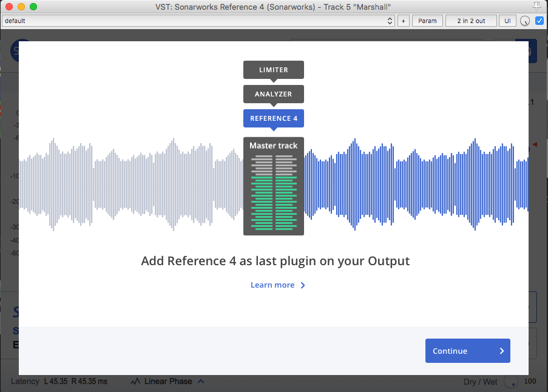Image resolution: width=548 pixels, height=392 pixels.
Task: Click the ANALYZER label block
Action: coord(274,94)
